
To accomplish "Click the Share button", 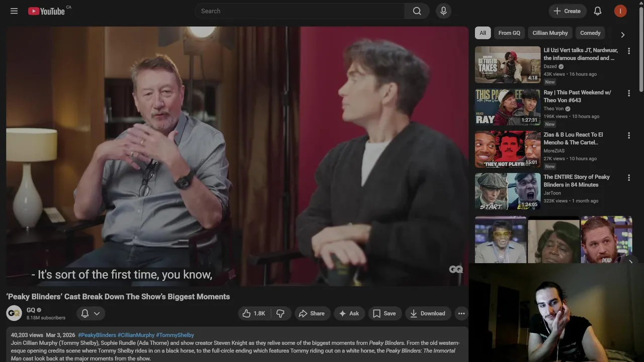I will [x=312, y=313].
